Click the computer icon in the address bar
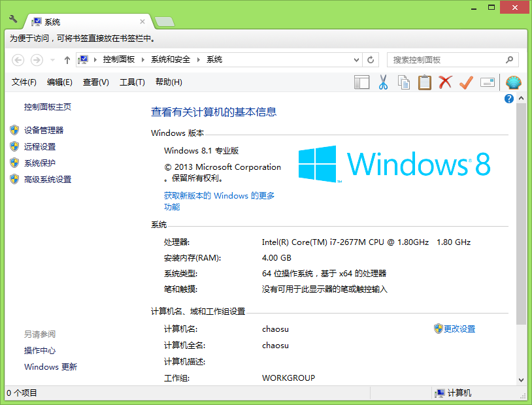 [83, 59]
